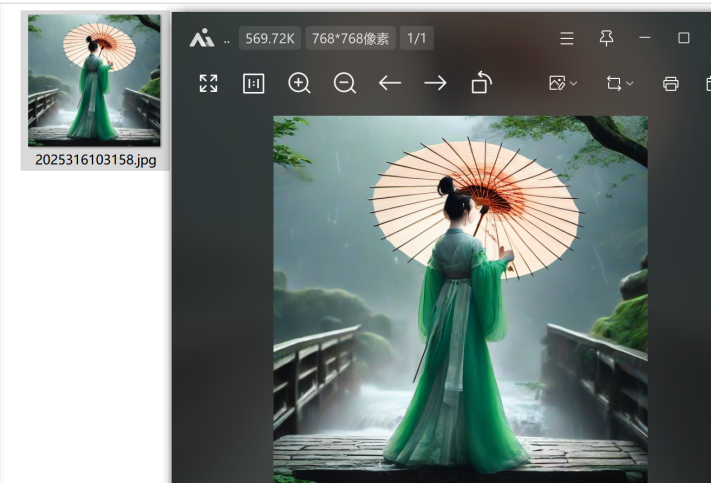Open the hamburger menu
Image resolution: width=711 pixels, height=484 pixels.
[567, 38]
